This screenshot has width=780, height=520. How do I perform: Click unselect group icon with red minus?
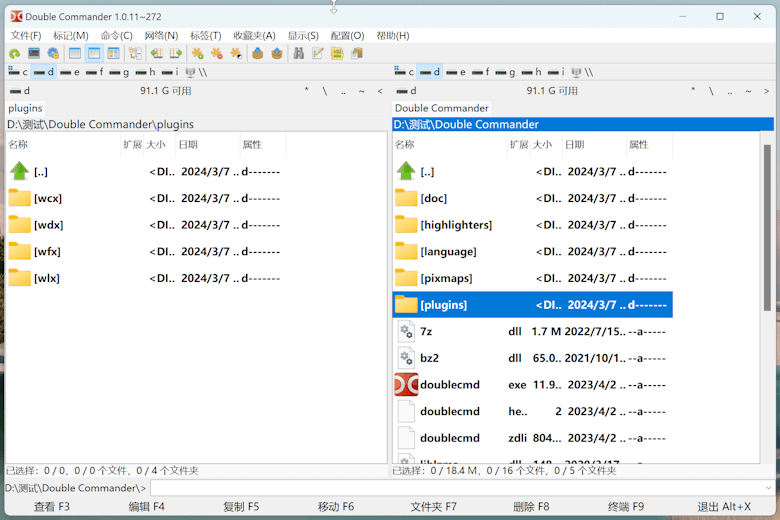(216, 53)
